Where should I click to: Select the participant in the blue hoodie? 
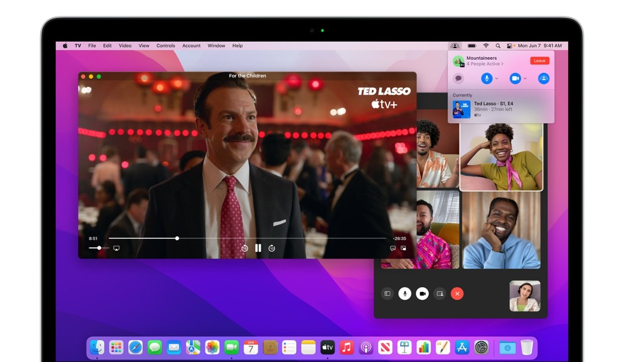(502, 230)
